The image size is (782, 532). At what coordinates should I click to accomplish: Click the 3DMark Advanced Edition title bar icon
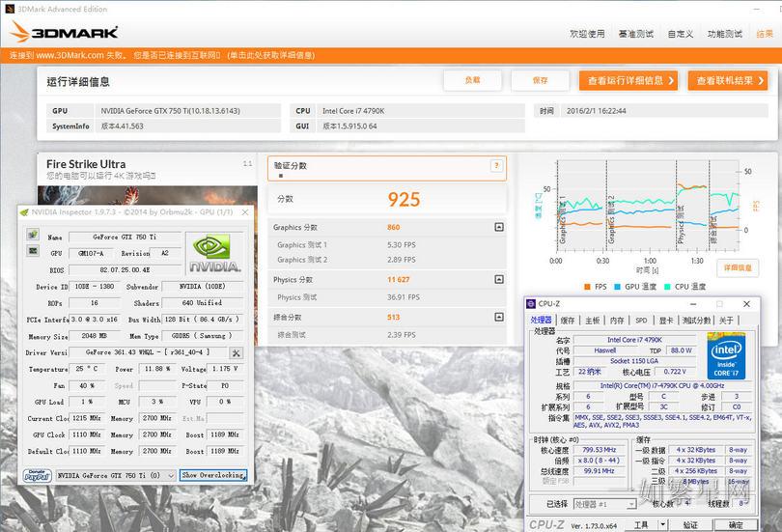point(10,9)
